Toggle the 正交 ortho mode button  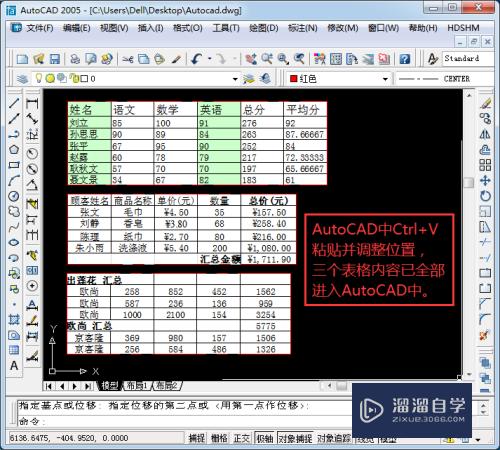pyautogui.click(x=242, y=438)
